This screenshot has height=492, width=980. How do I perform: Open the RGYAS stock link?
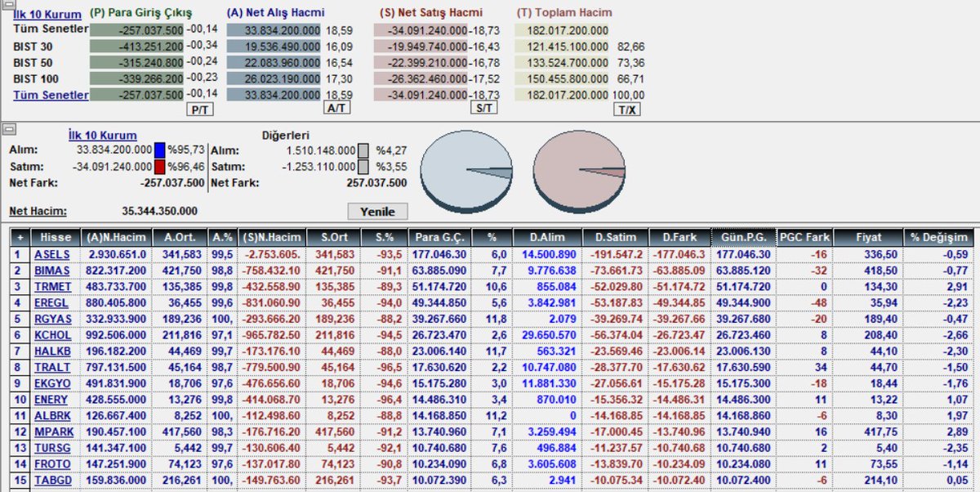[x=52, y=318]
